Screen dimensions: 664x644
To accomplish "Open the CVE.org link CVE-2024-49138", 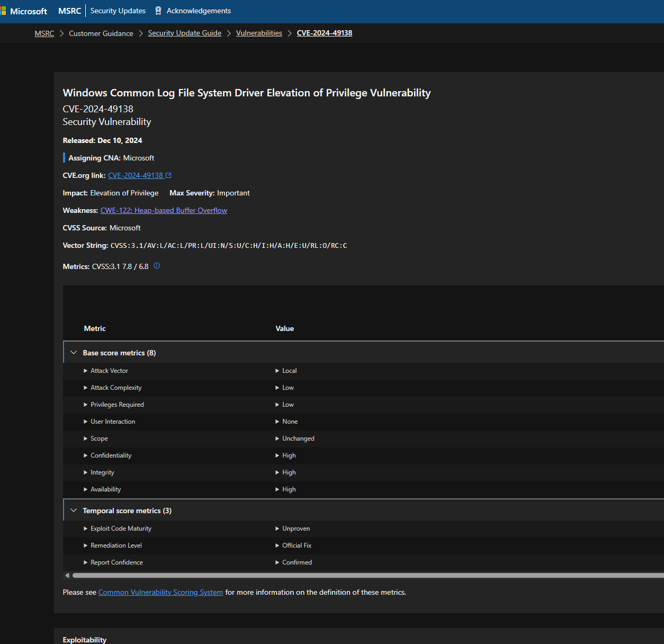I will pos(136,175).
